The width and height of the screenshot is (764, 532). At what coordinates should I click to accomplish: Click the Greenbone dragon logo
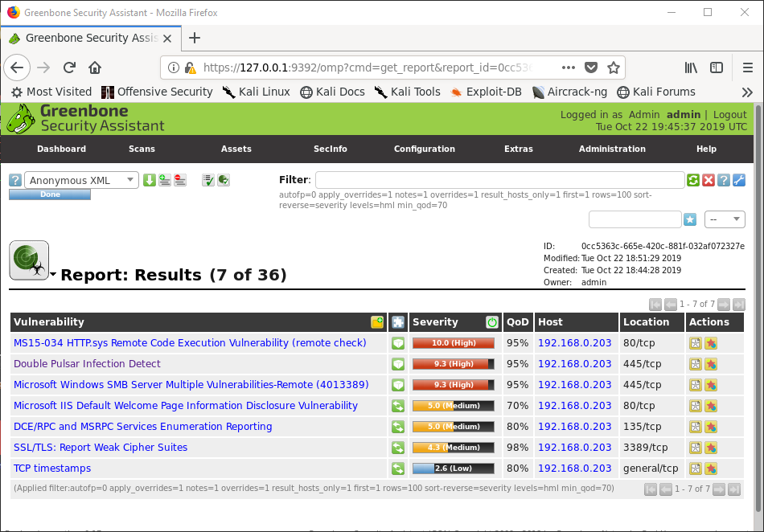(x=21, y=119)
